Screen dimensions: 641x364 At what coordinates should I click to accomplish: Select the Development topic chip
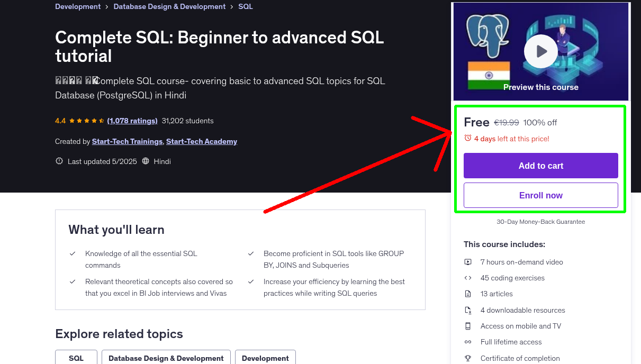coord(265,357)
